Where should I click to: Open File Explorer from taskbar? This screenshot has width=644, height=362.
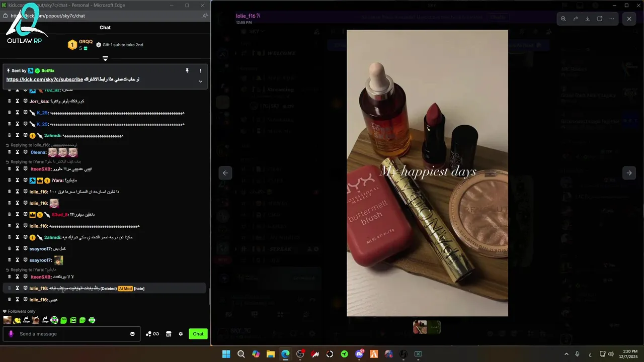coord(271,354)
